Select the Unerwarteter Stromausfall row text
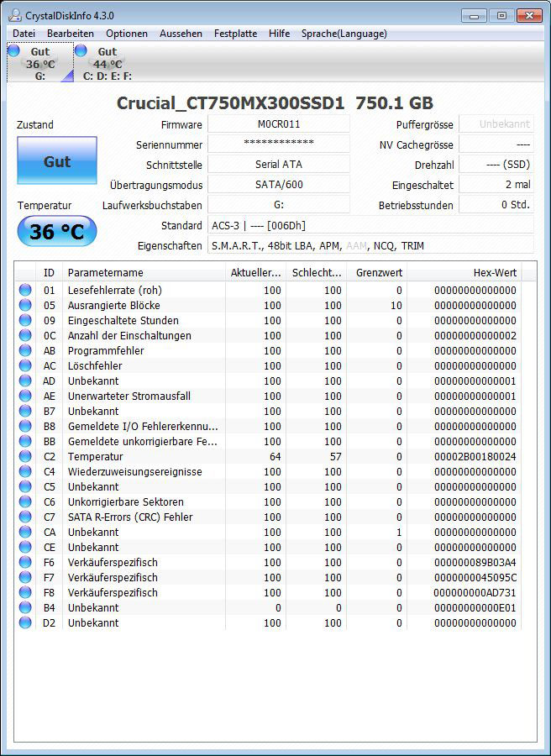 pyautogui.click(x=129, y=396)
